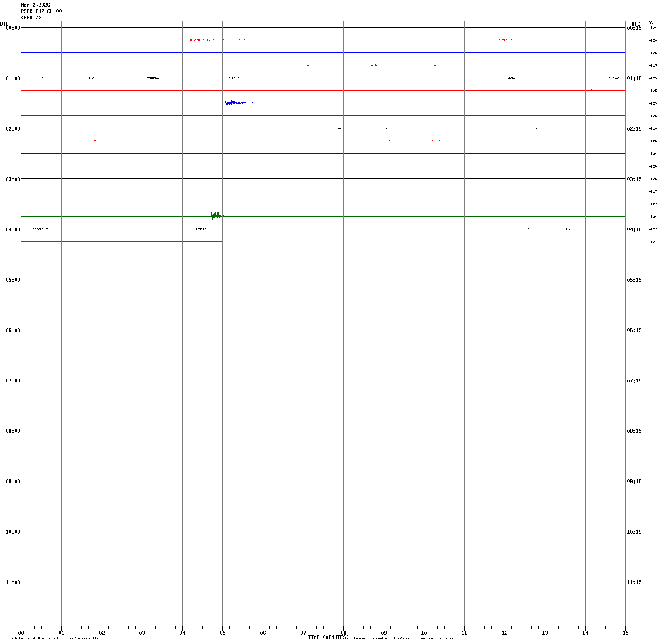
Task: Click the TIME (MINUTES) axis title
Action: coord(328,637)
